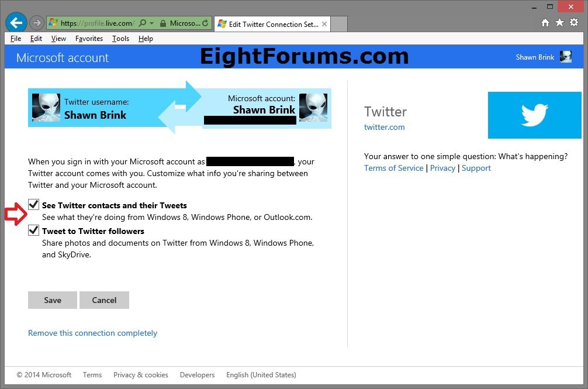
Task: Open the twitter.com link
Action: click(x=384, y=127)
